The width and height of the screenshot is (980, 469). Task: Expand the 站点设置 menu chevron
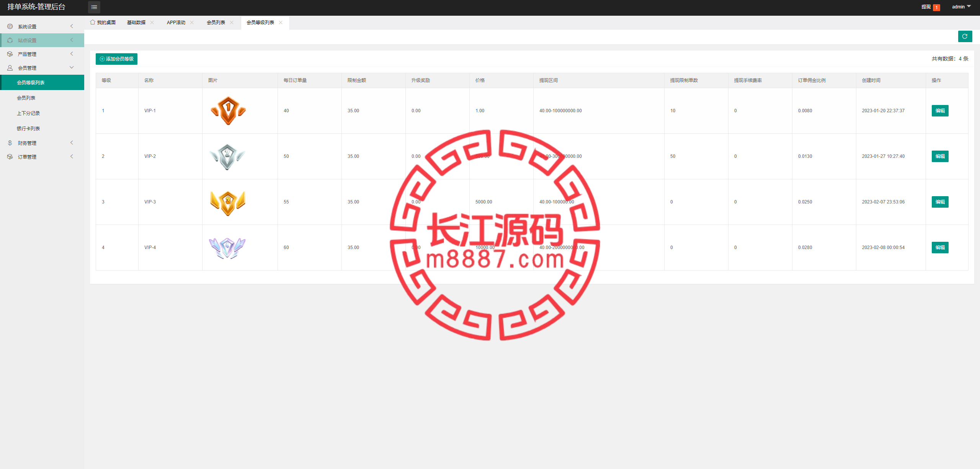click(72, 40)
